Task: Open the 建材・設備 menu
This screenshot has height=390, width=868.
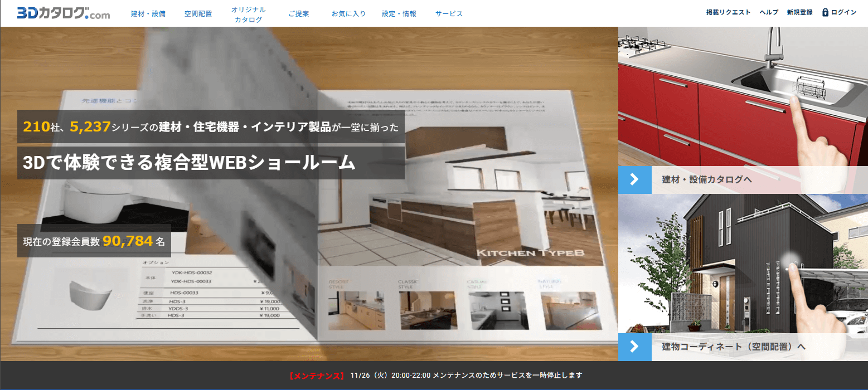Action: point(148,14)
